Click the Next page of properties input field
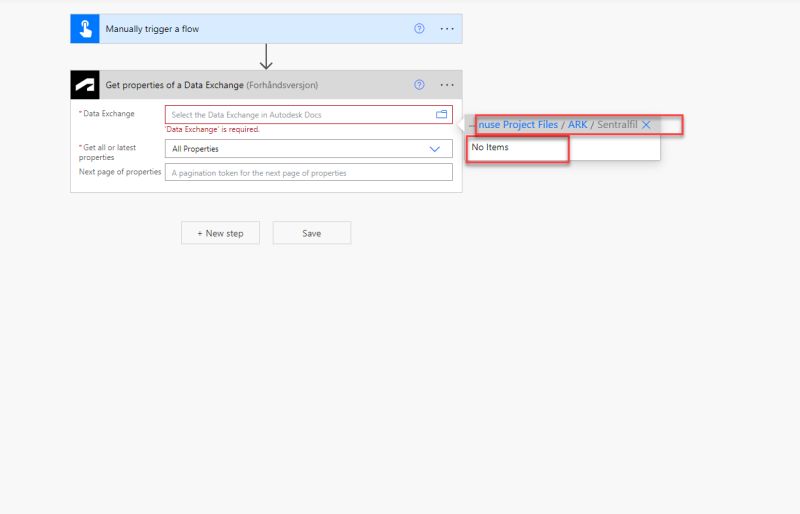The height and width of the screenshot is (514, 800). 309,173
